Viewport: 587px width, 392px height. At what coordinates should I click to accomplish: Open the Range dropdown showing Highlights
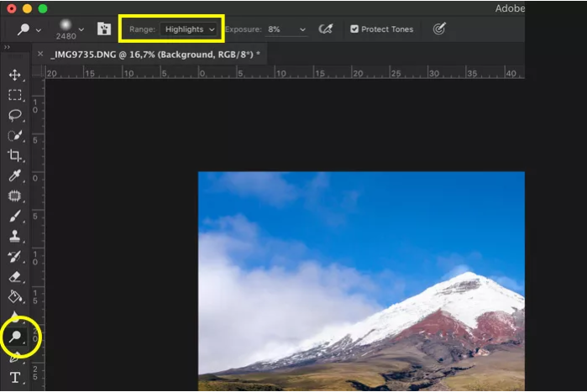190,29
